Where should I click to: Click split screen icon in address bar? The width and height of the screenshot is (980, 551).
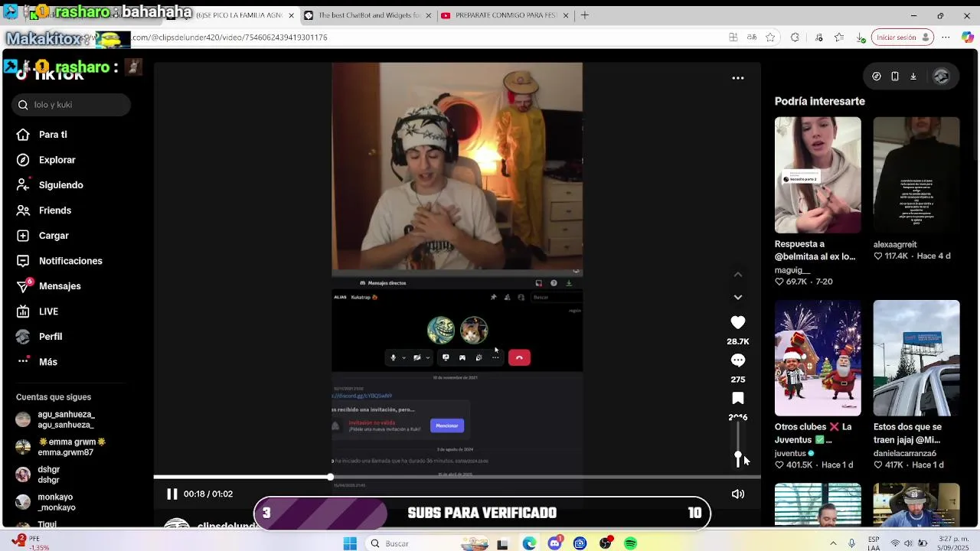[733, 37]
